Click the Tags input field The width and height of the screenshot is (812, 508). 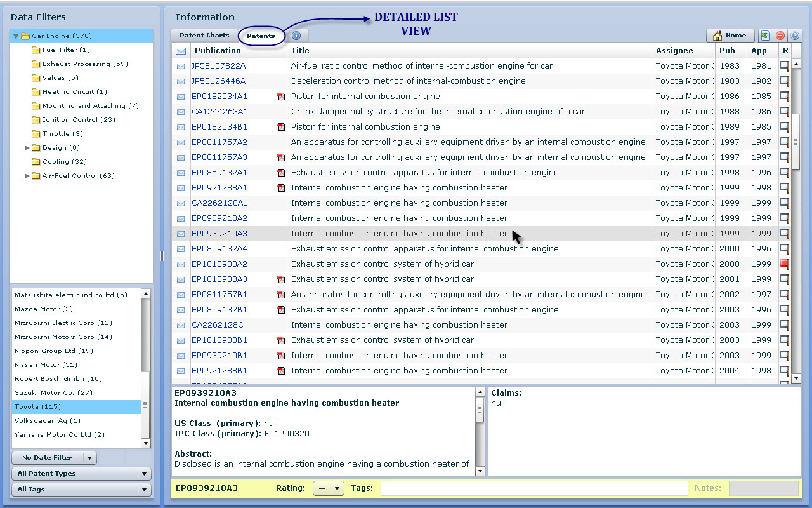(x=534, y=488)
